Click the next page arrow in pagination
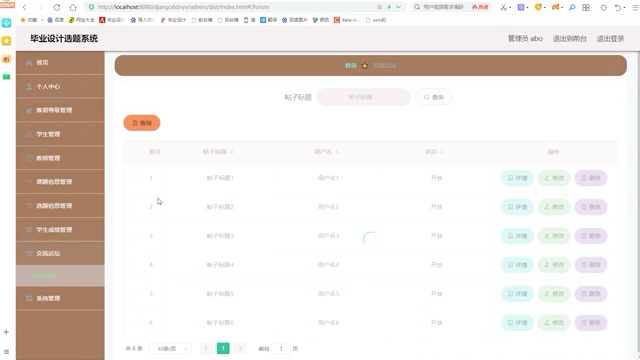Screen dimensions: 640x360 (240, 349)
